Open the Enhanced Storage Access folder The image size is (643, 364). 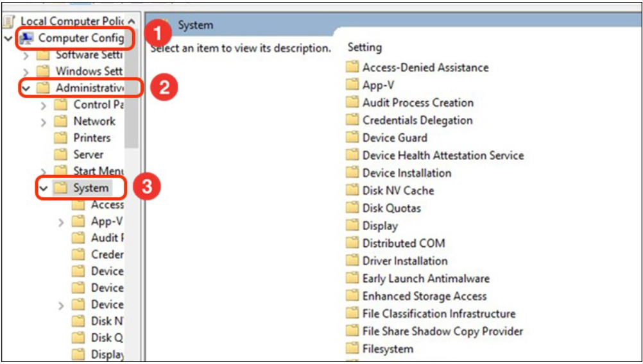point(416,296)
